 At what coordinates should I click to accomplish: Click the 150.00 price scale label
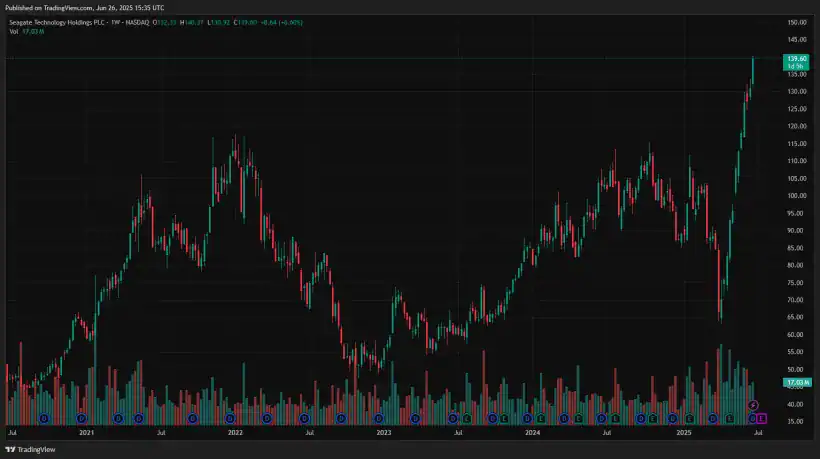click(797, 22)
